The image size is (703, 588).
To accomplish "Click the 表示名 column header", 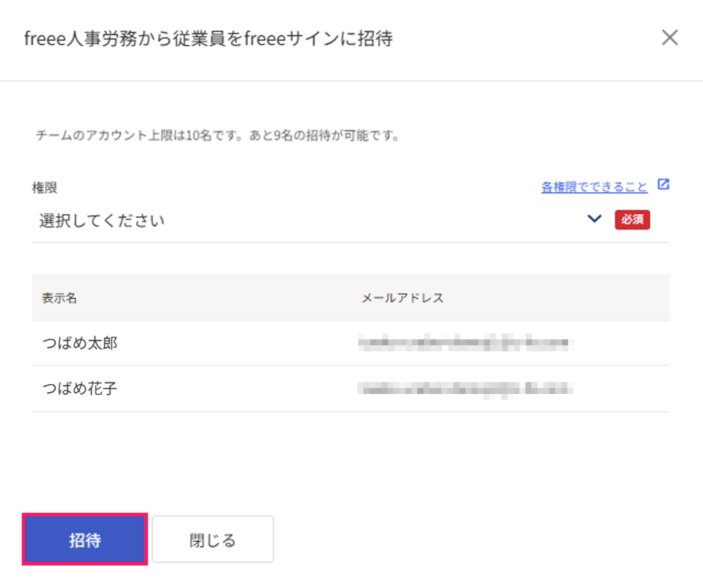I will coord(59,298).
